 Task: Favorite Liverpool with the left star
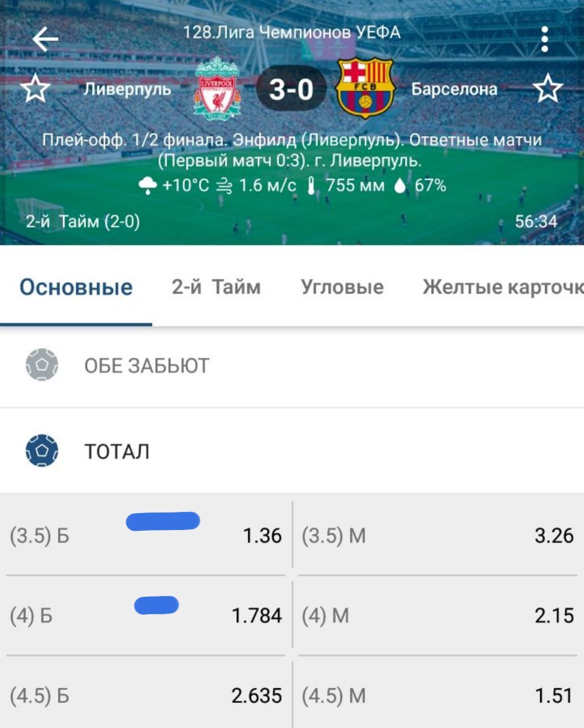[36, 89]
